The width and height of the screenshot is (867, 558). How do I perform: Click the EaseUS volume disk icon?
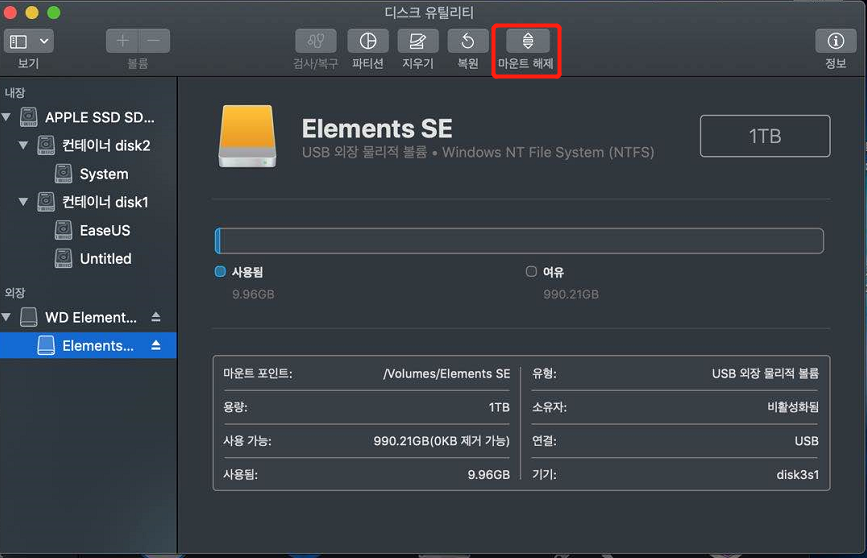tap(64, 230)
